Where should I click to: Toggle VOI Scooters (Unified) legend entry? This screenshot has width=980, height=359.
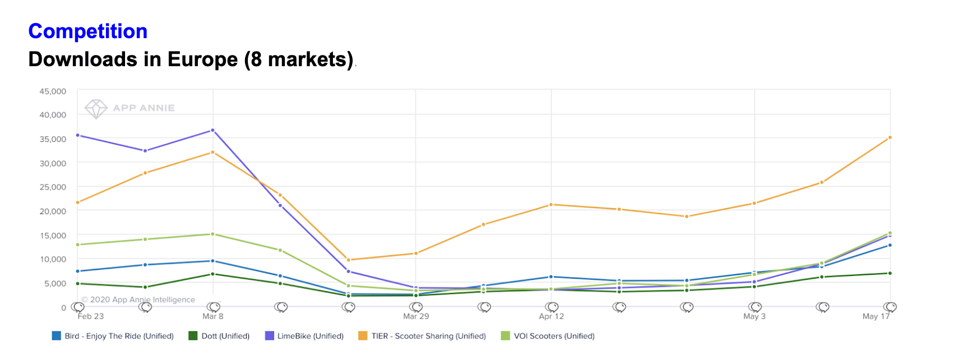pos(548,336)
